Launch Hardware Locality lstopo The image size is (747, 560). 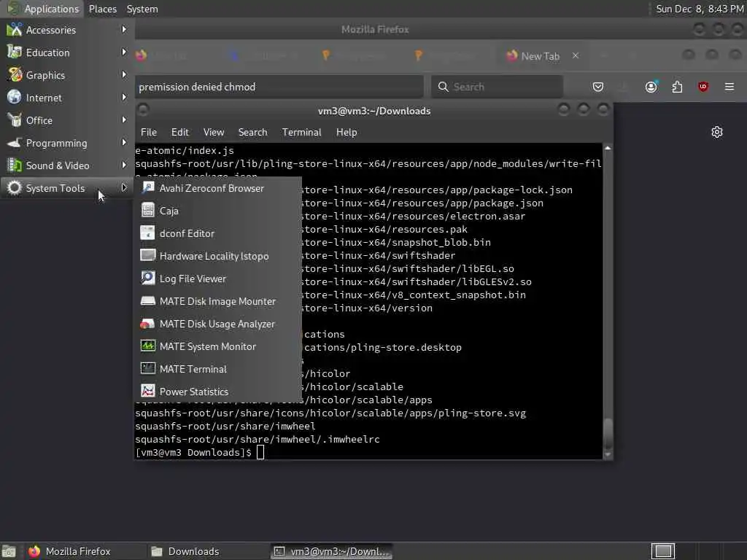click(218, 256)
